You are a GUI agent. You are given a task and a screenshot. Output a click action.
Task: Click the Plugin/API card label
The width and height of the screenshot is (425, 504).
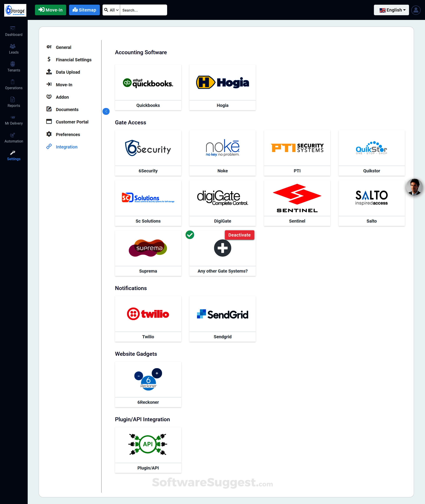[x=148, y=468]
